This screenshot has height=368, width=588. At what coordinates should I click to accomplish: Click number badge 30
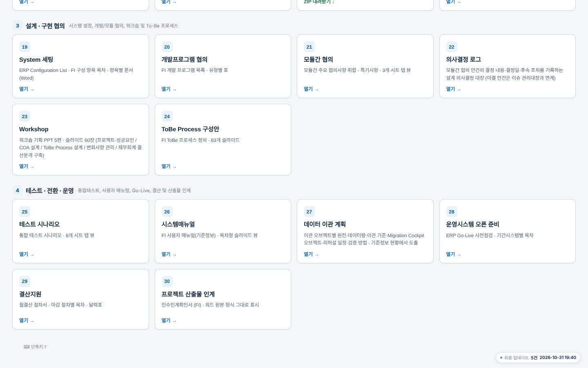(x=167, y=281)
